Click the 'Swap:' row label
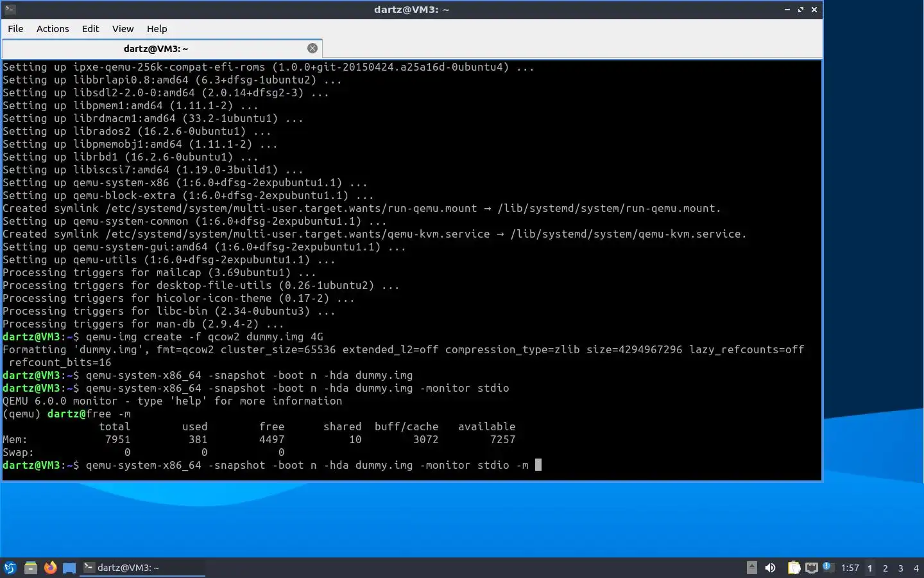This screenshot has height=578, width=924. [x=18, y=452]
